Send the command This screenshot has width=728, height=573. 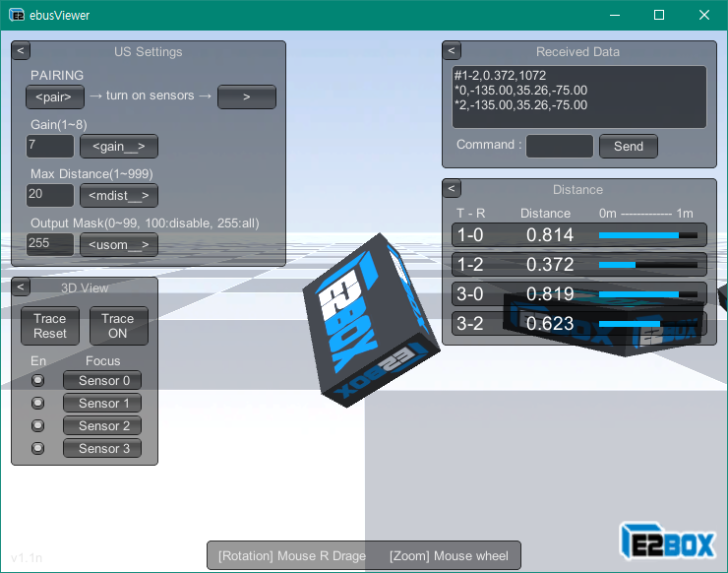pyautogui.click(x=629, y=147)
